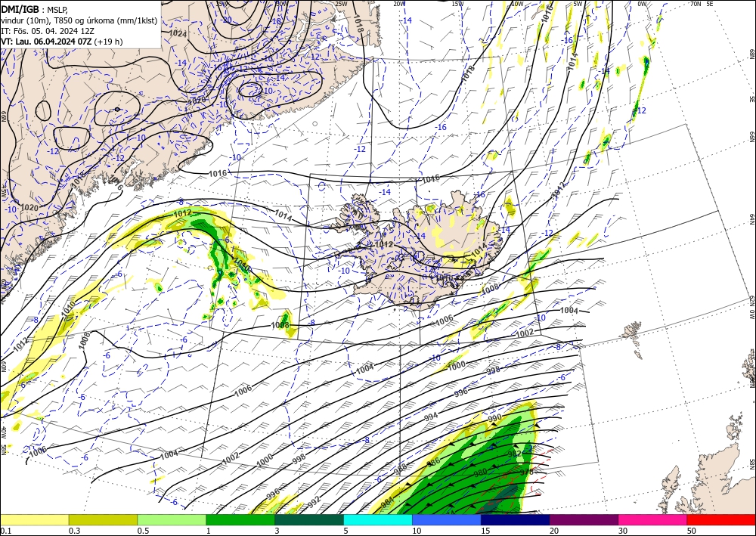Click the '0.3' legend scale value
This screenshot has height=536, width=756.
click(74, 531)
